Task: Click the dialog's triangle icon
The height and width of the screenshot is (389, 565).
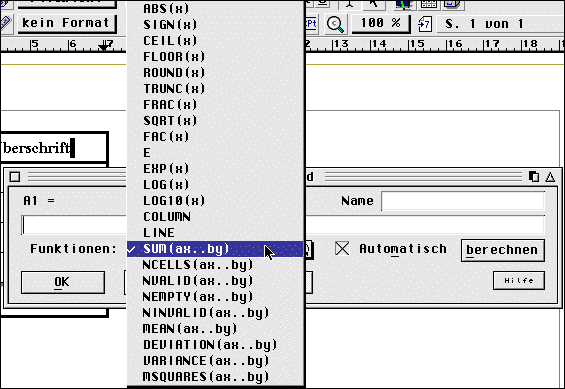Action: point(550,177)
